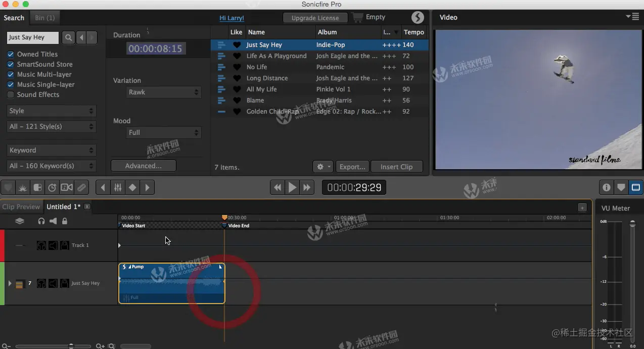The image size is (644, 349).
Task: Open the Video panel options menu icon
Action: coord(632,17)
